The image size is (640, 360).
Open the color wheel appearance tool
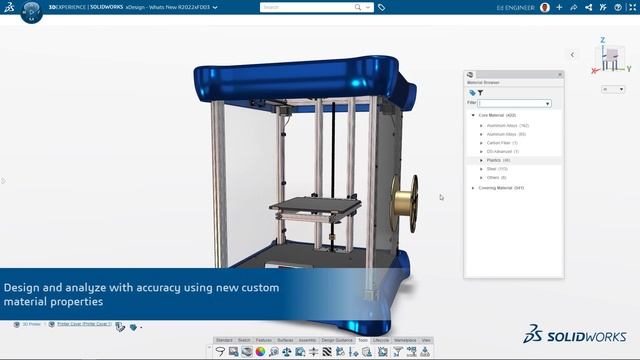coord(260,351)
